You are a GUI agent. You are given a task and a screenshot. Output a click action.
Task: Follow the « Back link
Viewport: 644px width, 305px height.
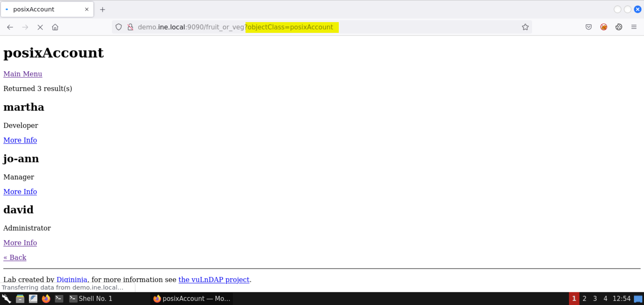tap(15, 257)
